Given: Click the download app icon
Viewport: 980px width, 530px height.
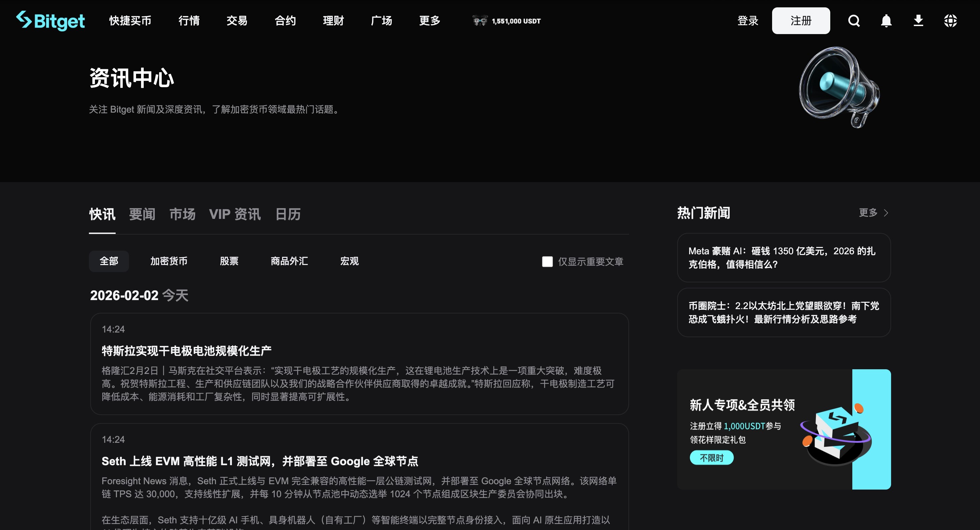Looking at the screenshot, I should pyautogui.click(x=918, y=20).
